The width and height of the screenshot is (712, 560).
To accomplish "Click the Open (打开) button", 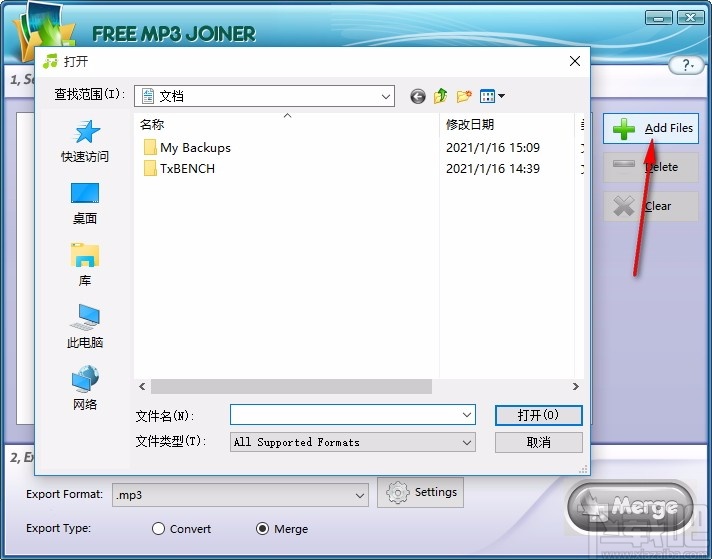I will [x=539, y=415].
